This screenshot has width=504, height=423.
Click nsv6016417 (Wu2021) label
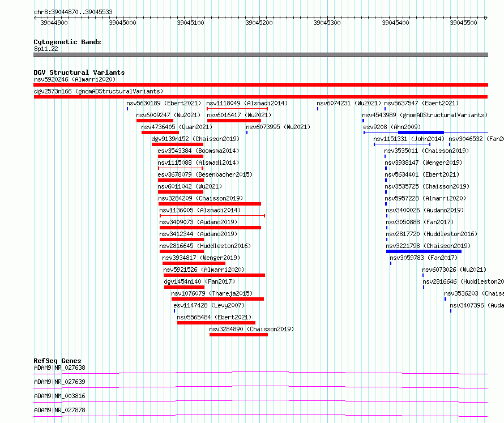[239, 115]
